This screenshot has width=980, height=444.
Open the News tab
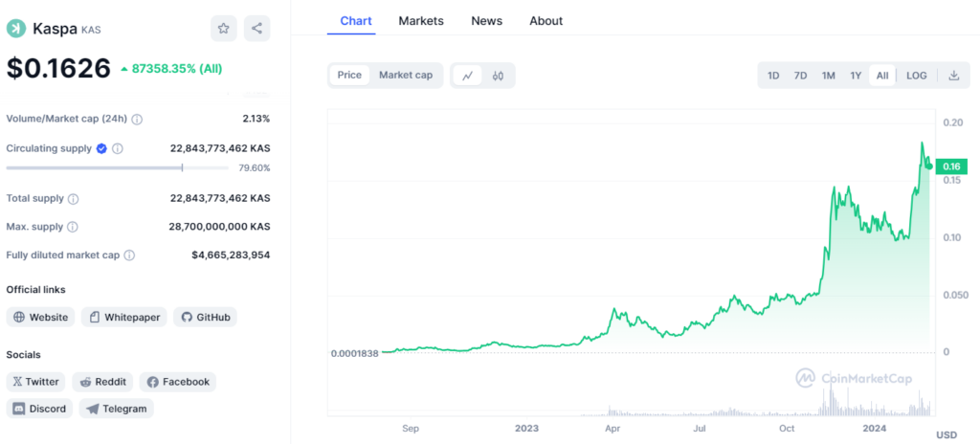pos(487,21)
